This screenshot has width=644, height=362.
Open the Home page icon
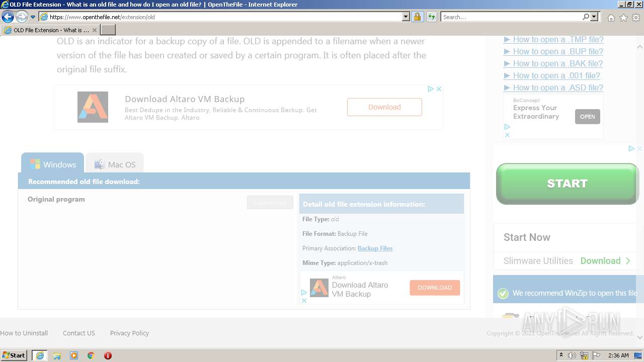coord(611,17)
